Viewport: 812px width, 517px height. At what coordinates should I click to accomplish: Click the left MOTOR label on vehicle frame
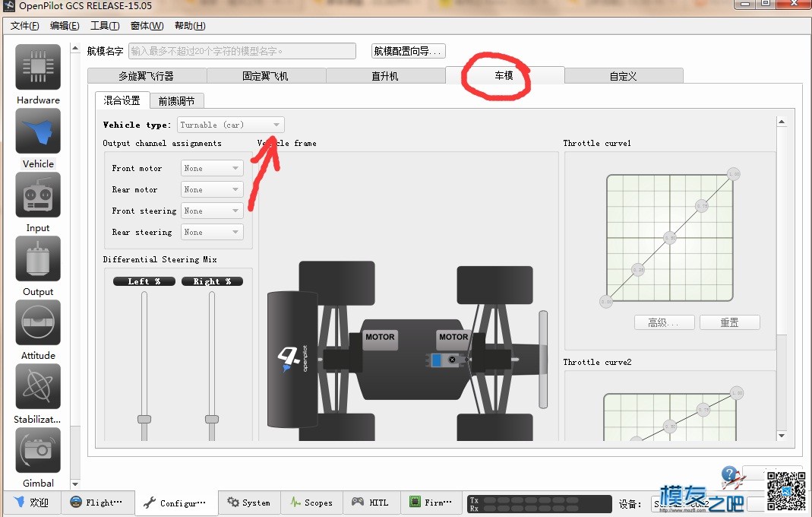point(380,337)
